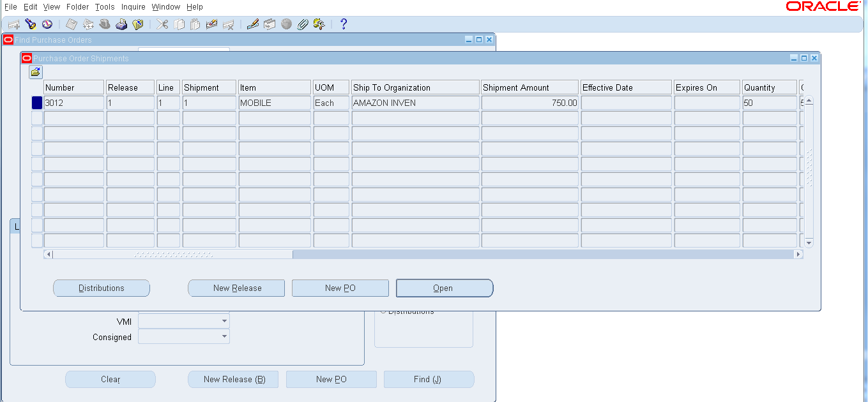Open the View menu
The height and width of the screenshot is (402, 868).
[x=52, y=7]
